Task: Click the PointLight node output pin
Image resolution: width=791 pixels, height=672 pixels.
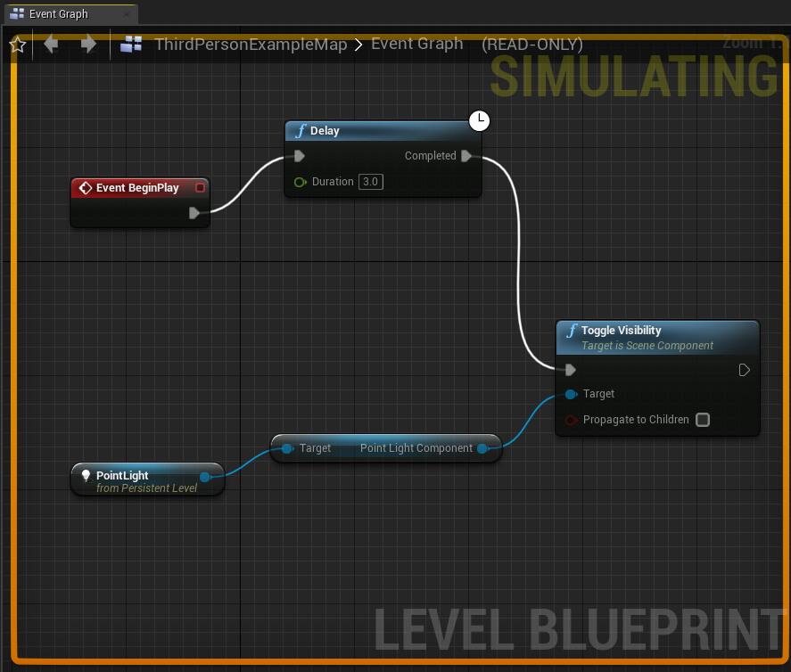Action: click(x=205, y=477)
